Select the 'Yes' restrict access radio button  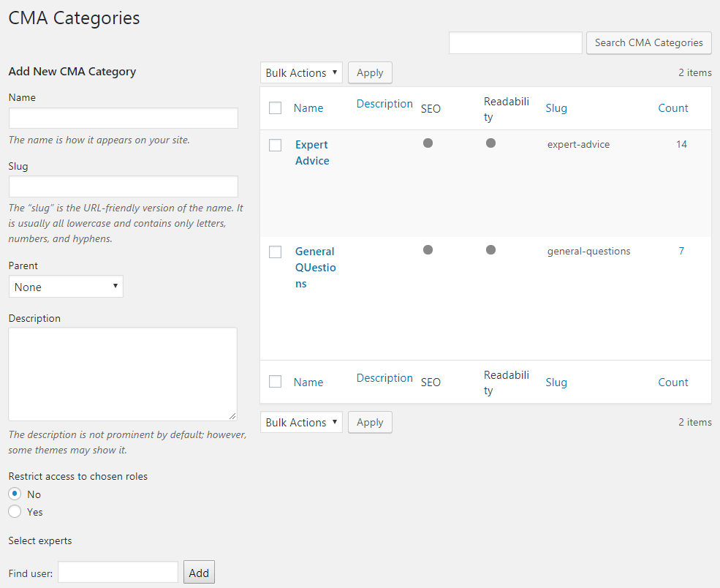(x=15, y=512)
